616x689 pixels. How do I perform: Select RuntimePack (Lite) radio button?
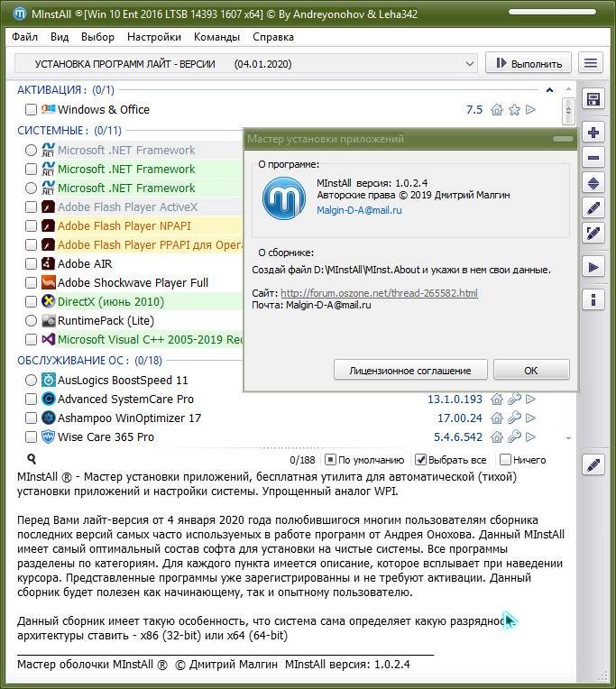coord(31,321)
